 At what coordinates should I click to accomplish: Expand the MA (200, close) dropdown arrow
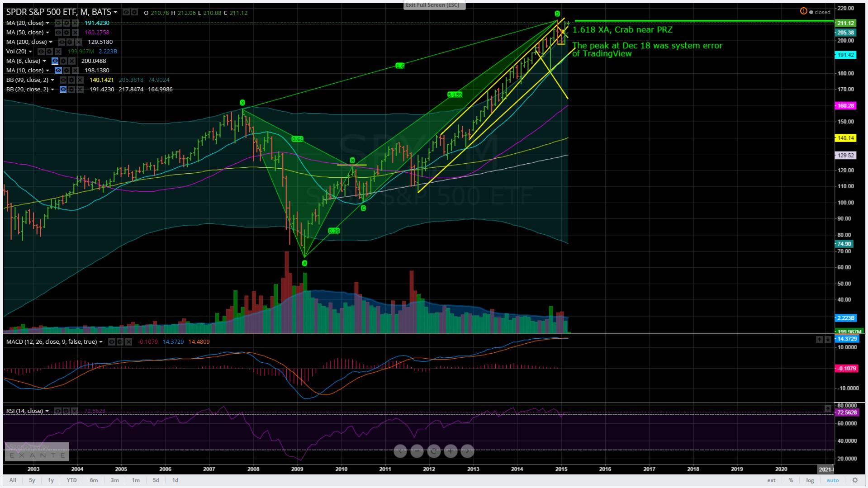click(x=51, y=42)
